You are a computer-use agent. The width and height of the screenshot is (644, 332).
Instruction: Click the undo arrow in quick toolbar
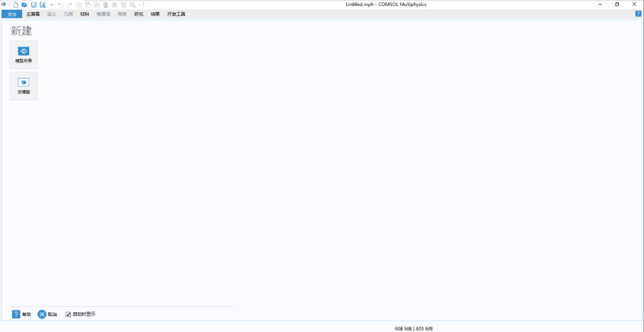click(x=61, y=5)
